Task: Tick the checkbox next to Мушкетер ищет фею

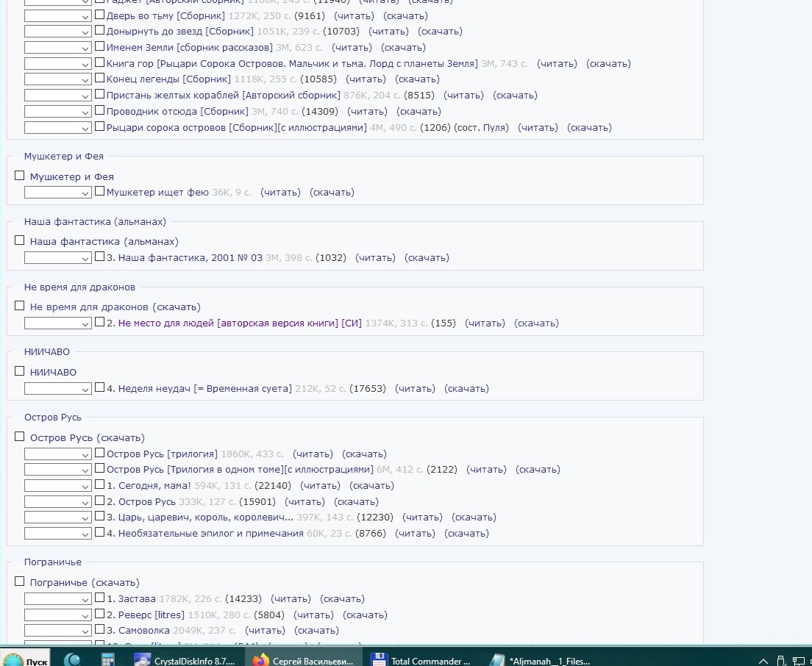Action: pyautogui.click(x=100, y=192)
